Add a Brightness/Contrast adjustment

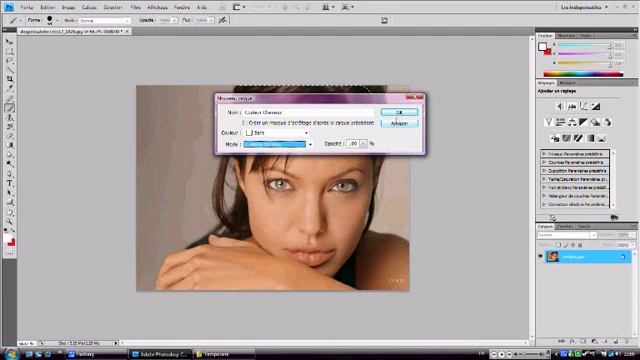[560, 107]
